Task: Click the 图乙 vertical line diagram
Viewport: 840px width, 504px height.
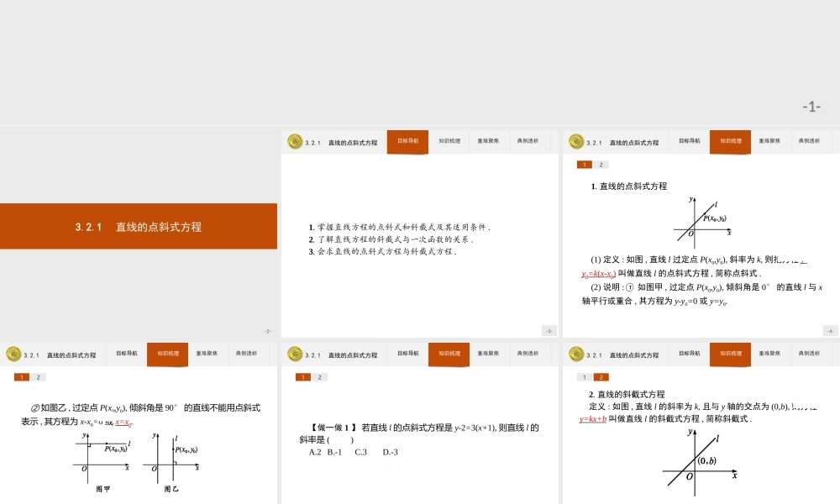Action: click(171, 458)
